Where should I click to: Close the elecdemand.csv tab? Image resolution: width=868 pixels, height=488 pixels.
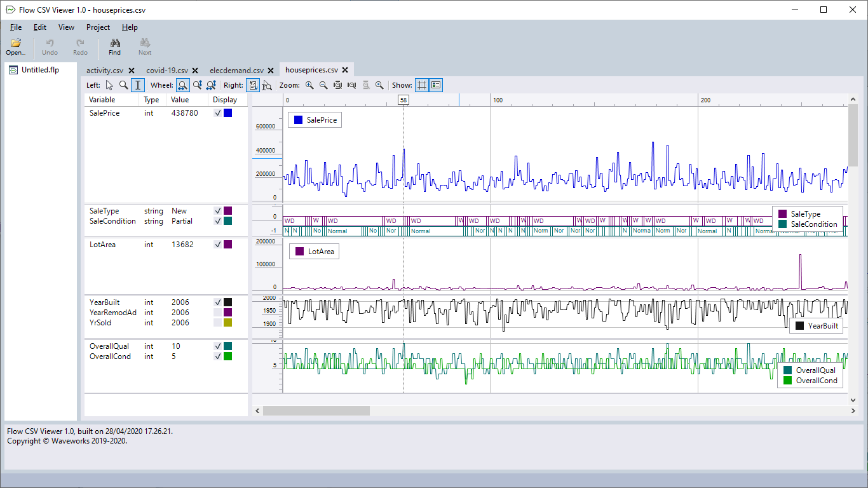pos(271,71)
